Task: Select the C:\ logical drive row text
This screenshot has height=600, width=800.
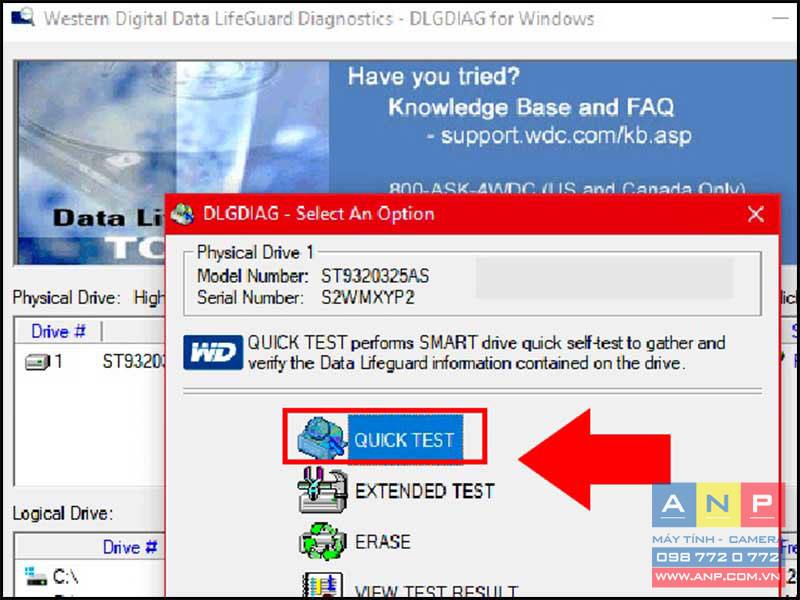Action: click(66, 578)
